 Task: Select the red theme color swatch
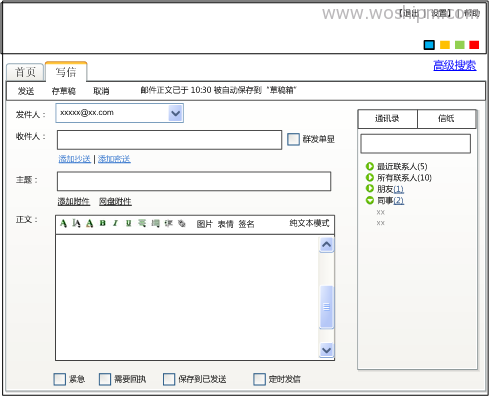point(474,45)
